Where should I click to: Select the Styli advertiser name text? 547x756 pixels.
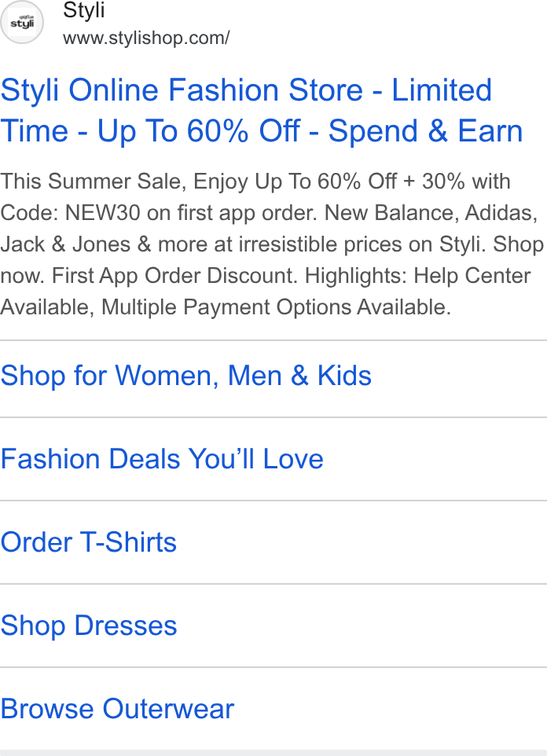[83, 10]
